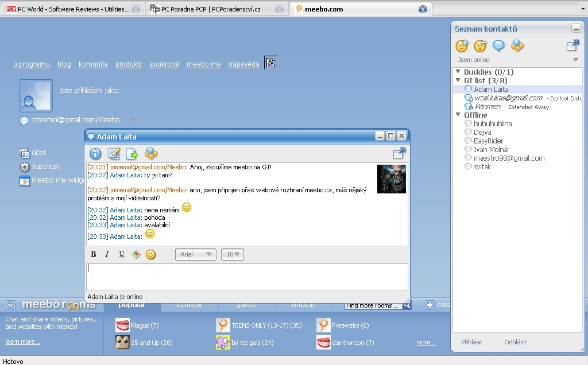Screen dimensions: 588x365
Task: Join the Freewebs (8) room
Action: tap(343, 325)
